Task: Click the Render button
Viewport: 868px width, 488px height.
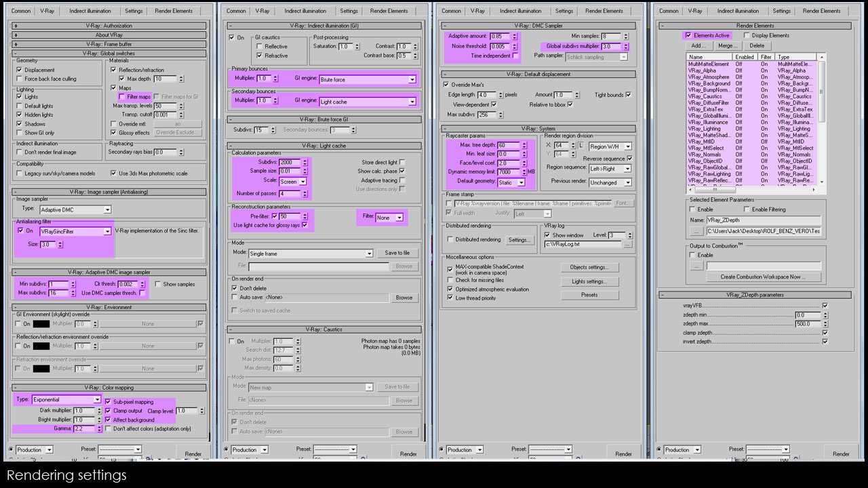Action: (193, 453)
